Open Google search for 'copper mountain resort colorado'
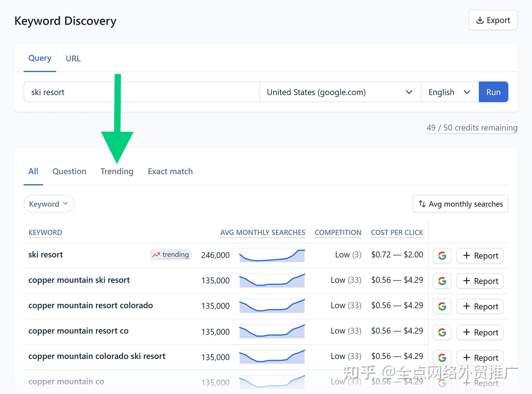 pyautogui.click(x=442, y=307)
